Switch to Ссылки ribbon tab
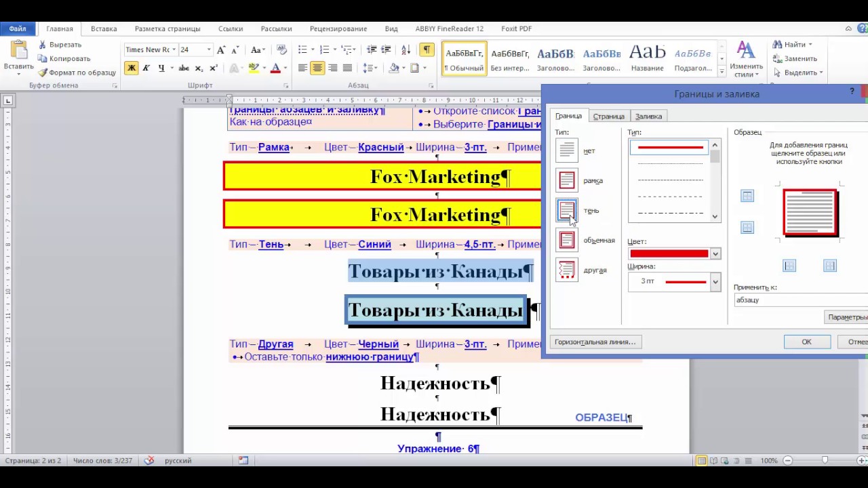 pos(231,28)
